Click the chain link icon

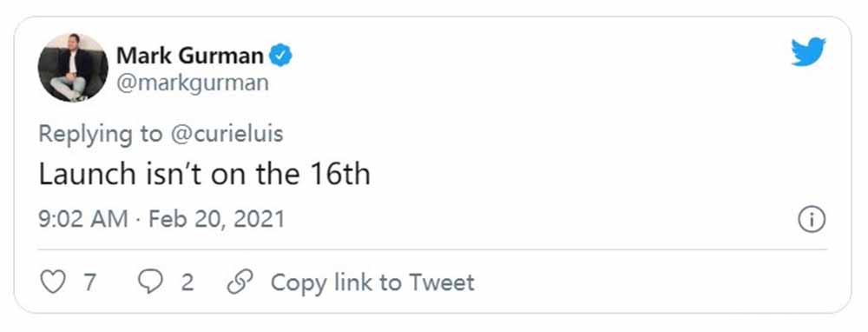[240, 282]
